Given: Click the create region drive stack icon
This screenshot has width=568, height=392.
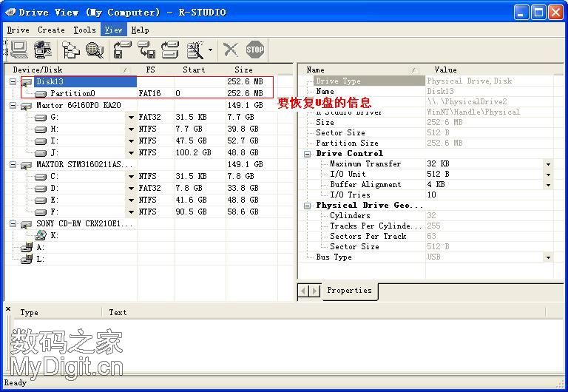Looking at the screenshot, I should click(170, 50).
